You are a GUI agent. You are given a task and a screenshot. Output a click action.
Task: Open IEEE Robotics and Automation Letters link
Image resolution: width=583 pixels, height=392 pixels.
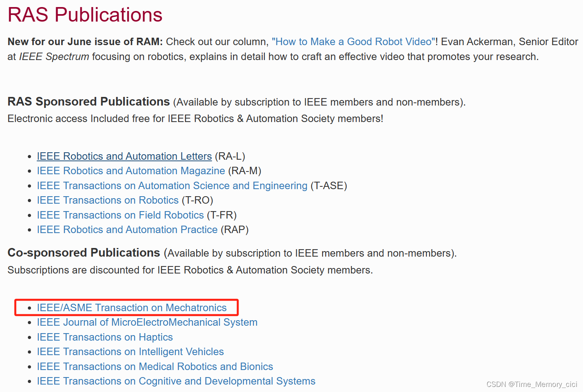tap(124, 156)
